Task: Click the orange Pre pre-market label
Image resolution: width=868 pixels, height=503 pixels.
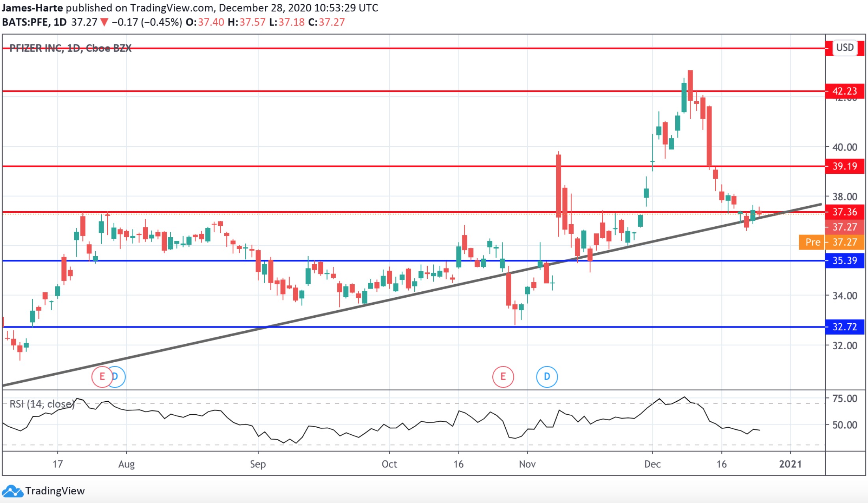Action: [812, 242]
